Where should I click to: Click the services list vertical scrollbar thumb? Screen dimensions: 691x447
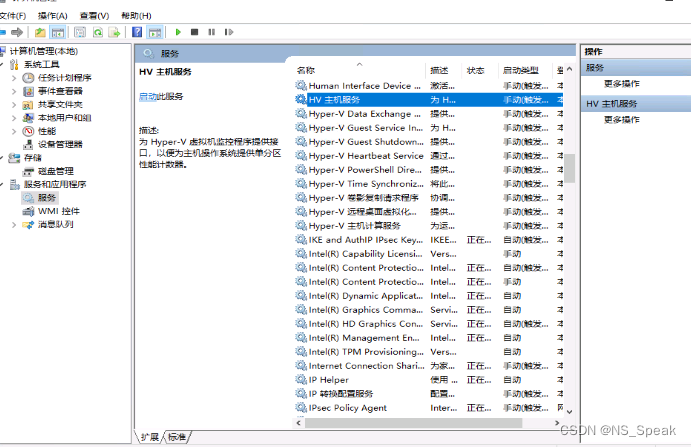click(569, 168)
